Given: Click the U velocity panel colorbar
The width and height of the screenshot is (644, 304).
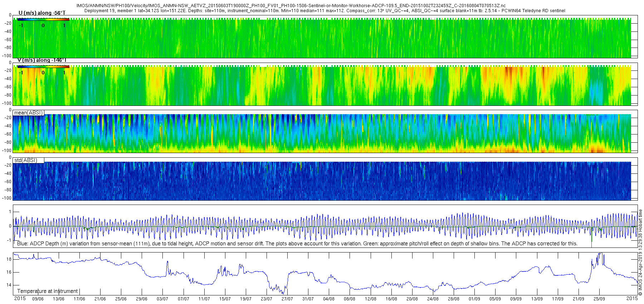Looking at the screenshot, I should tap(43, 19).
